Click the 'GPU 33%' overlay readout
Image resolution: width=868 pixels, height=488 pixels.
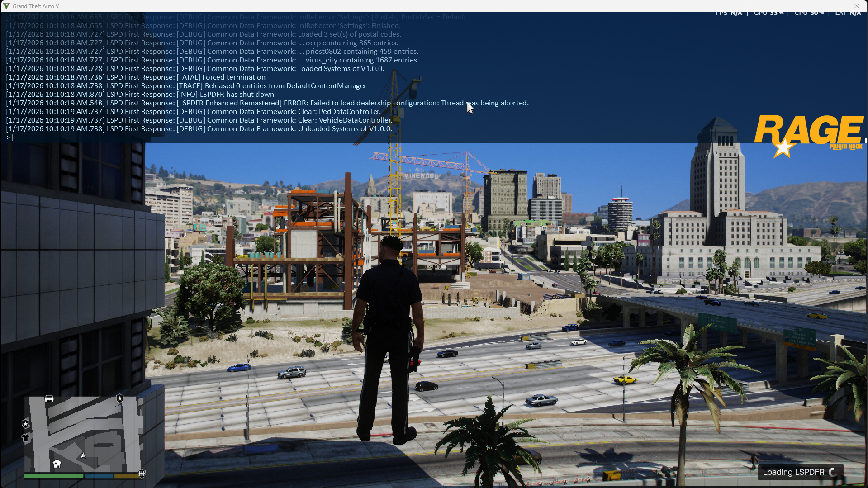768,13
